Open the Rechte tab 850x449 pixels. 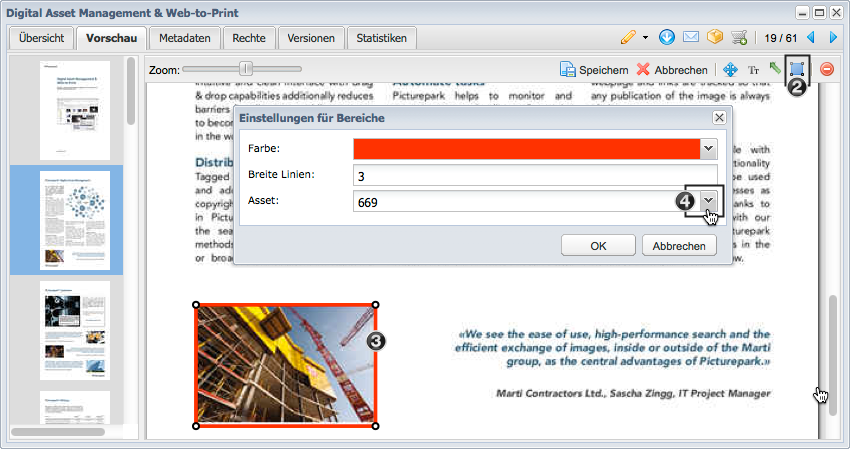coord(249,38)
